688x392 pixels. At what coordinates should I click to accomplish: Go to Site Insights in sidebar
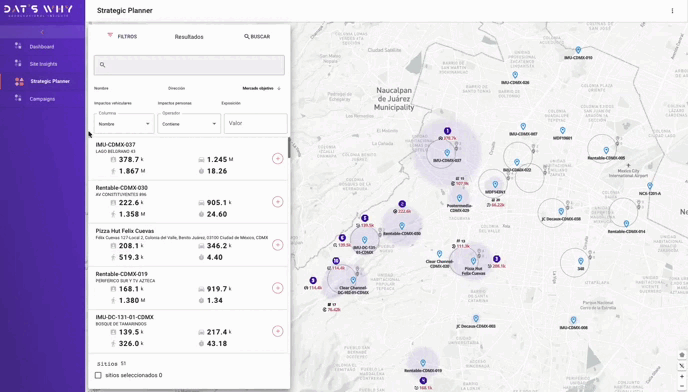43,64
